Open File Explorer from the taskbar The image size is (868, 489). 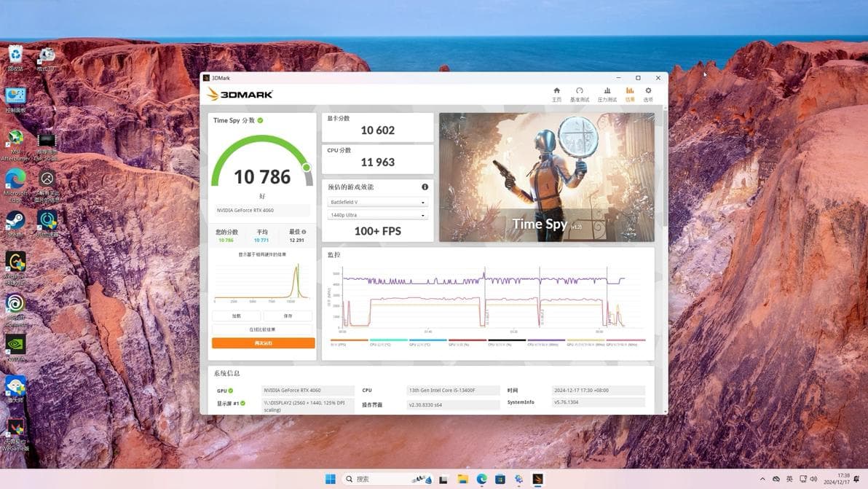click(463, 479)
